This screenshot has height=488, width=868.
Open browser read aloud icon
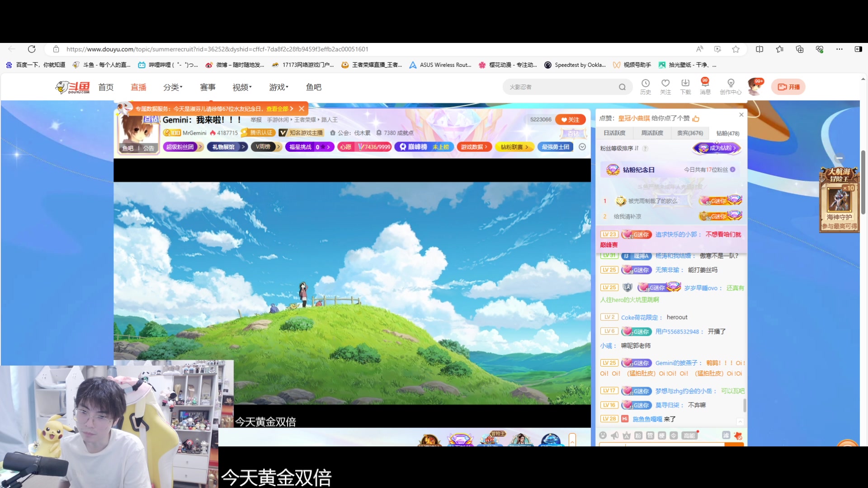tap(699, 49)
